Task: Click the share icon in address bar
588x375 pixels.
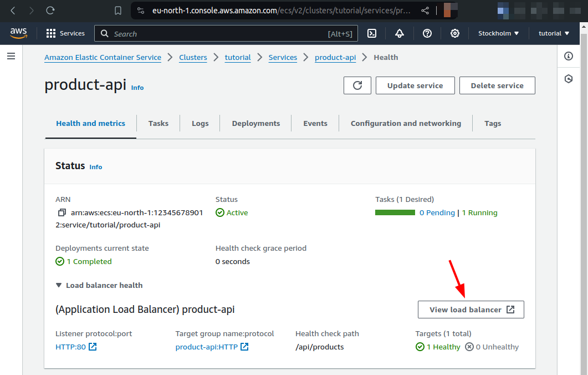Action: [x=425, y=11]
